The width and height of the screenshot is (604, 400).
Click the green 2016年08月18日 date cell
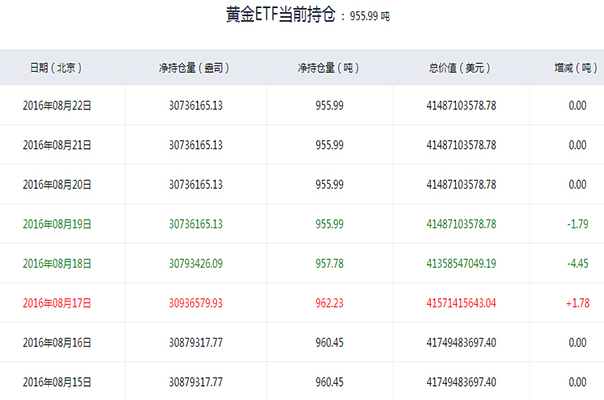tap(57, 264)
